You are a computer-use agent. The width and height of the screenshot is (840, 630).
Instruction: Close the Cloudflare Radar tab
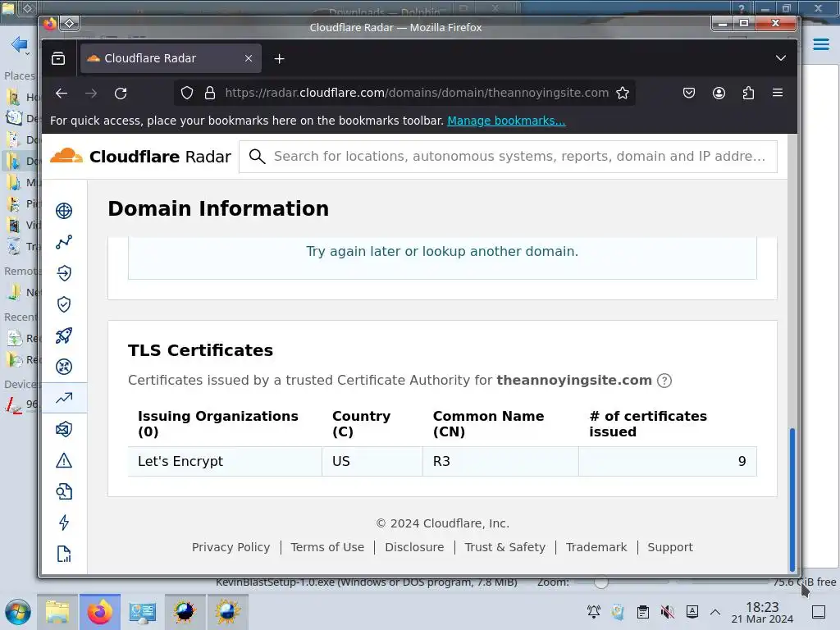coord(249,58)
